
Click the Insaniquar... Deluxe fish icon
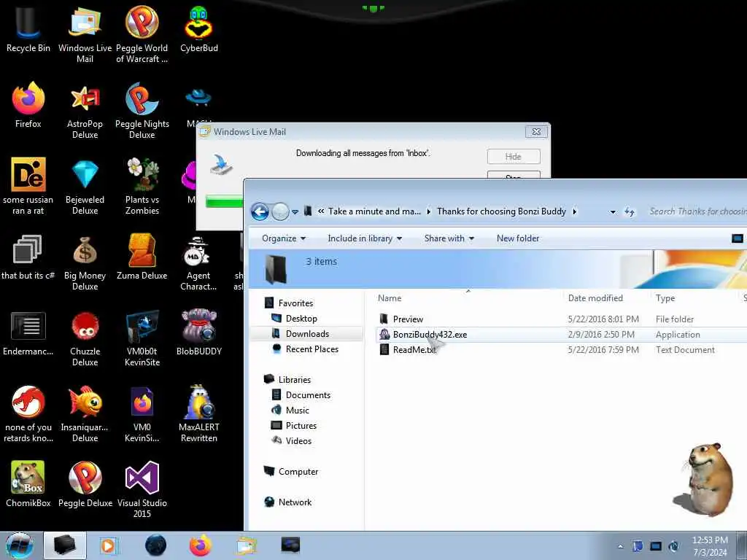85,414
